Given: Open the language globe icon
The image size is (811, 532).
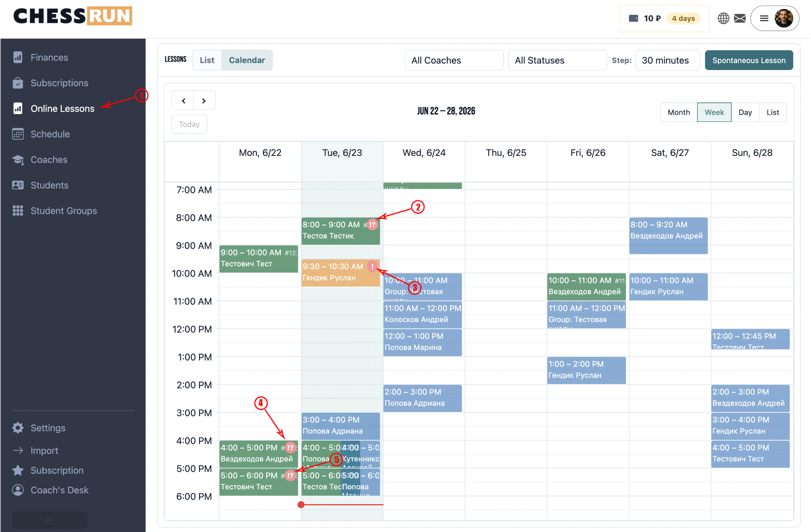Looking at the screenshot, I should click(x=723, y=18).
